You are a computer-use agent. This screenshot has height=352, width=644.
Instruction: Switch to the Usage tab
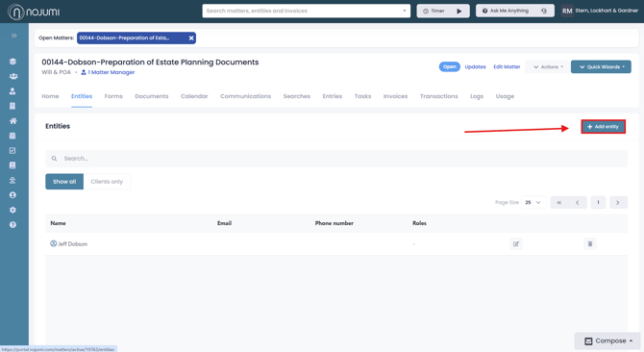(505, 96)
